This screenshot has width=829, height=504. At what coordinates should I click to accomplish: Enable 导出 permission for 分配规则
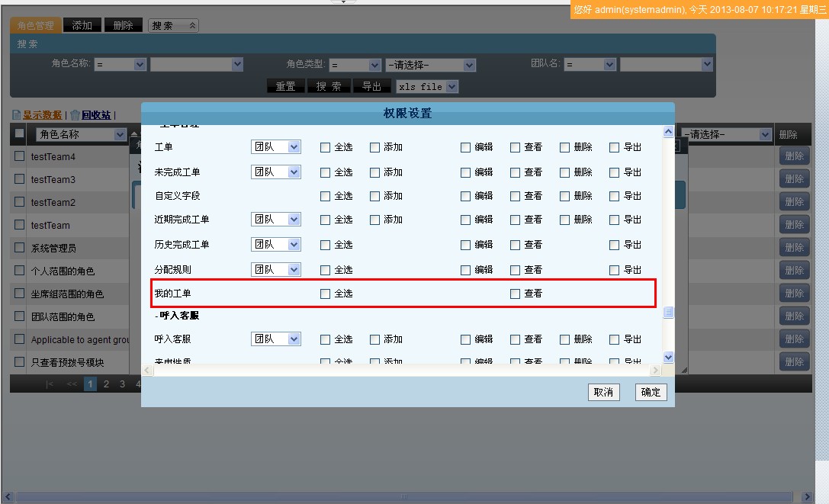click(615, 270)
